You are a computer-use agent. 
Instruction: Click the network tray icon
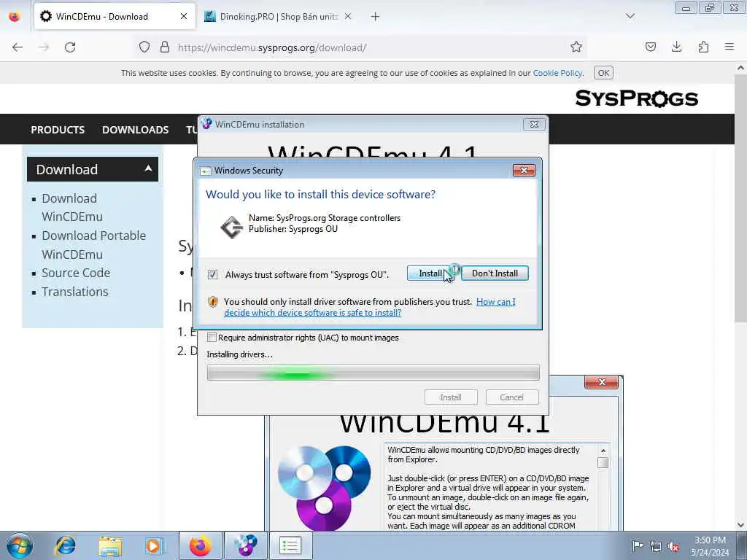656,546
